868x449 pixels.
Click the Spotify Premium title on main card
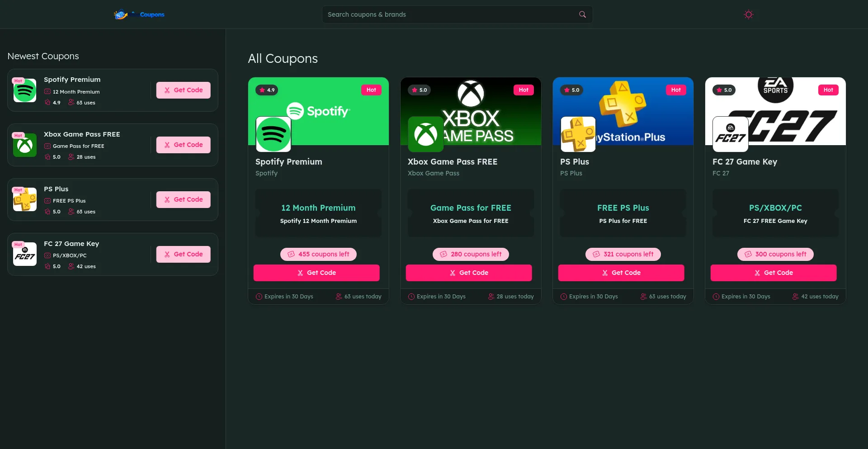click(289, 162)
